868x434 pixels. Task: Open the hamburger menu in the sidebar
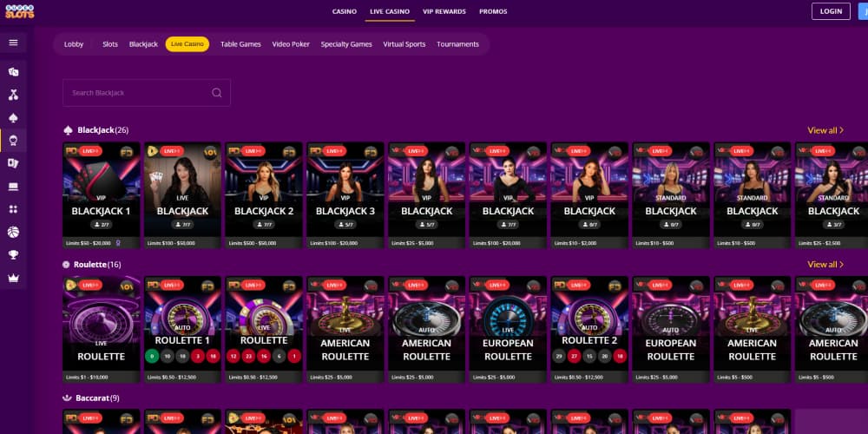coord(13,43)
